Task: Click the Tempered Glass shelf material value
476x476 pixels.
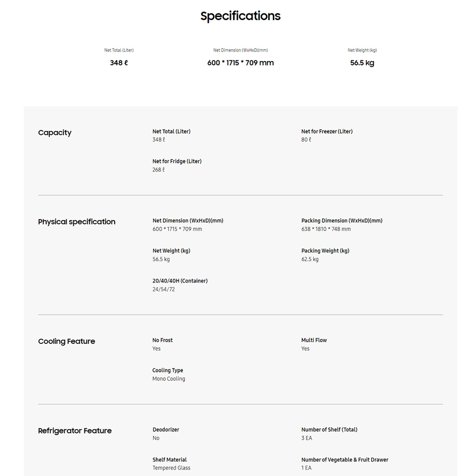Action: click(171, 468)
